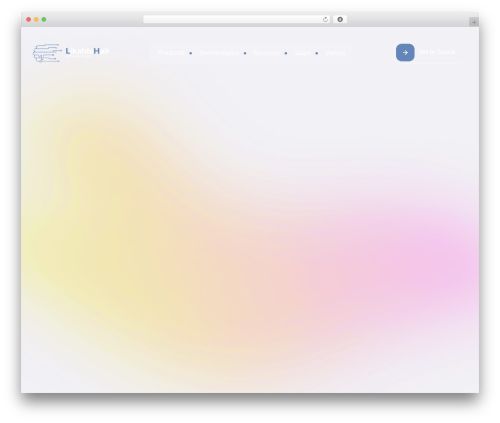Close the window with the red button

(29, 20)
